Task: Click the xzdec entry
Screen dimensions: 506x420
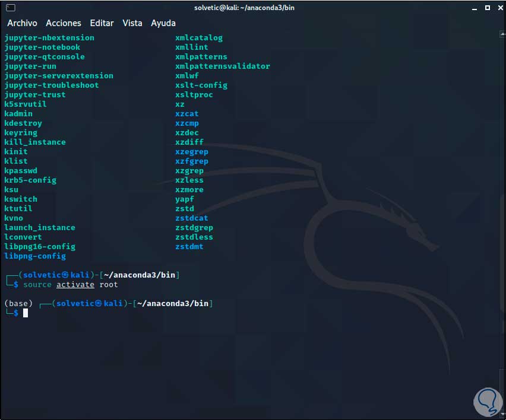Action: point(187,133)
